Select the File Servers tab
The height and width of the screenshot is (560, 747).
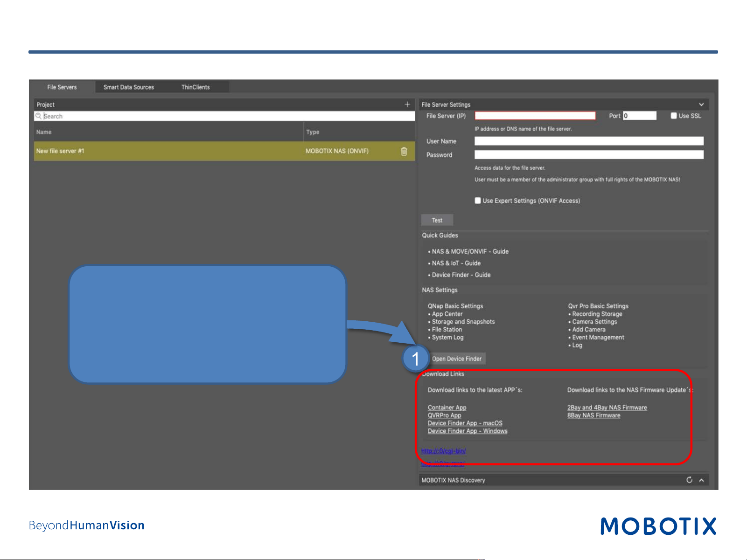pyautogui.click(x=62, y=87)
